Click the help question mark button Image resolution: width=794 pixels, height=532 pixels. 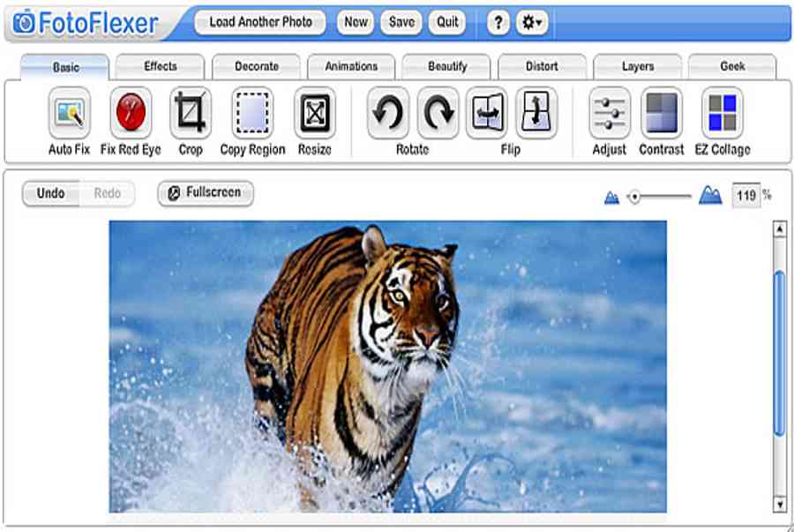(498, 22)
